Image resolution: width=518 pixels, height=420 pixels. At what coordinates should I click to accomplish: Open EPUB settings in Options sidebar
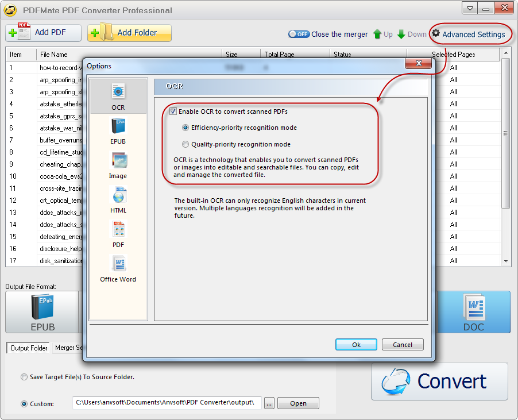pos(118,131)
